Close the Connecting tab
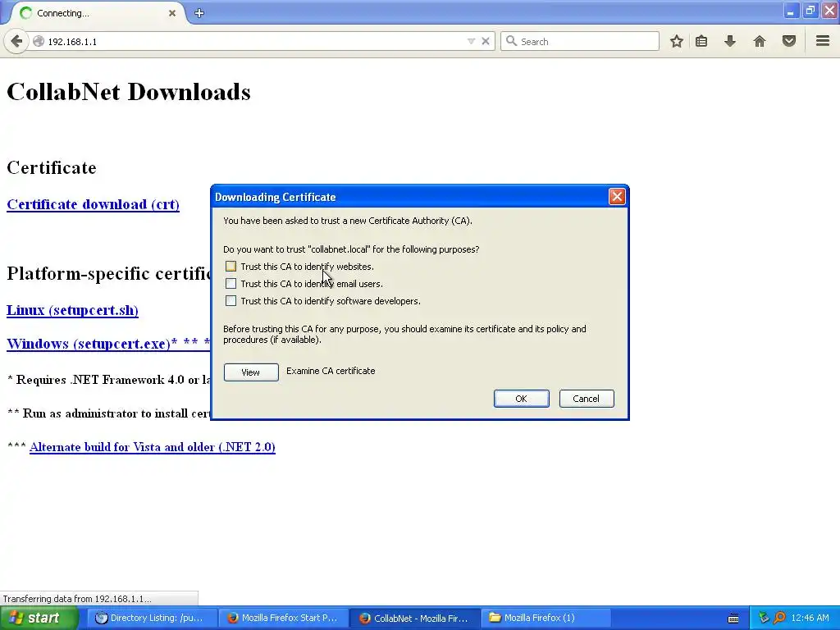840x630 pixels. (x=172, y=13)
